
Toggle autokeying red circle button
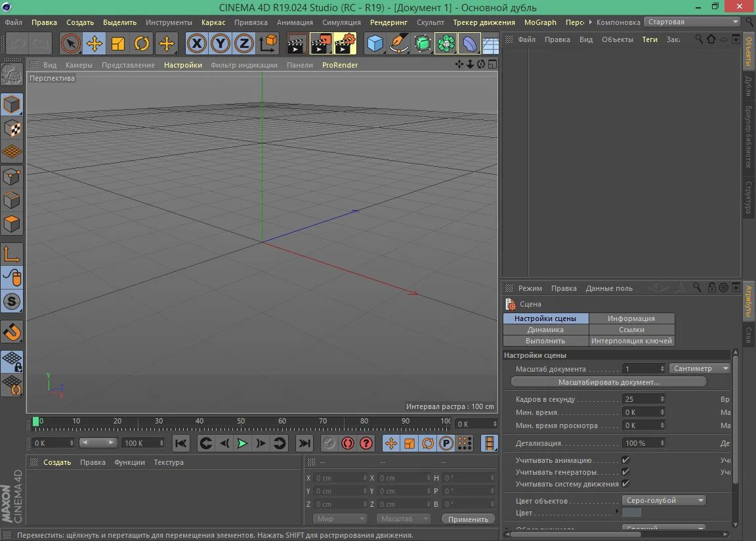click(348, 443)
